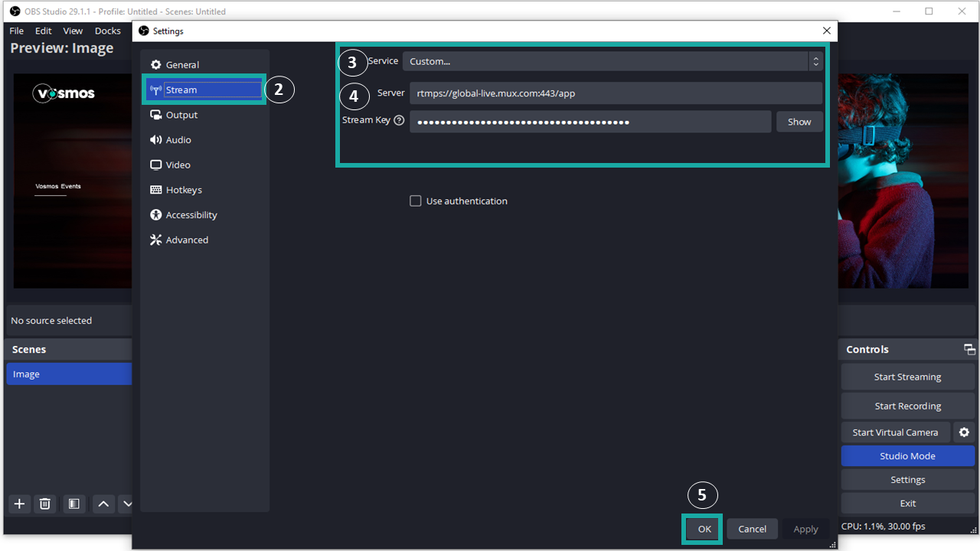The width and height of the screenshot is (980, 551).
Task: Open the Accessibility settings category
Action: pyautogui.click(x=204, y=215)
